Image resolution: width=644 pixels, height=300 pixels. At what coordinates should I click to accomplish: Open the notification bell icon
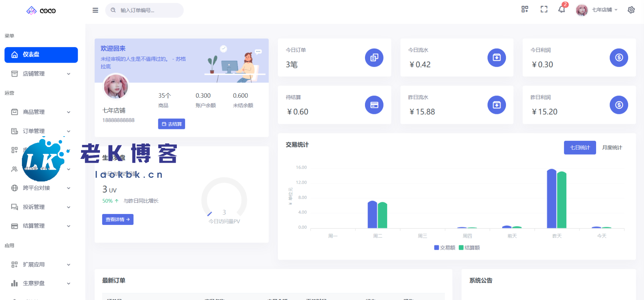click(x=561, y=9)
